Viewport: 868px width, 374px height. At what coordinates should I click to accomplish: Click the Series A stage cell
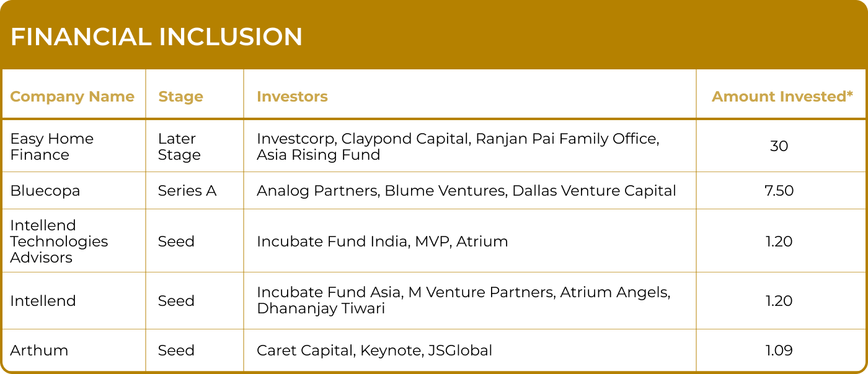pyautogui.click(x=187, y=191)
